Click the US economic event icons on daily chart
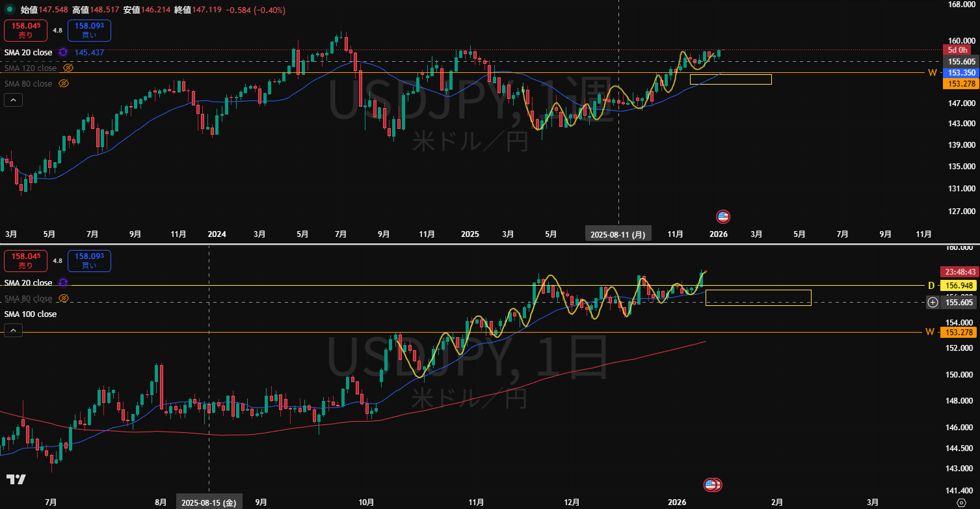The height and width of the screenshot is (509, 980). tap(713, 484)
